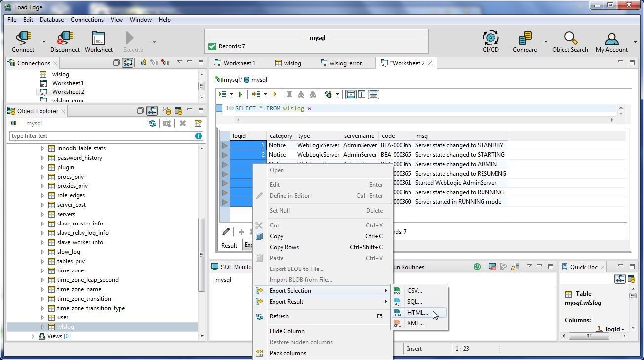Select HTML... export option

coord(419,313)
